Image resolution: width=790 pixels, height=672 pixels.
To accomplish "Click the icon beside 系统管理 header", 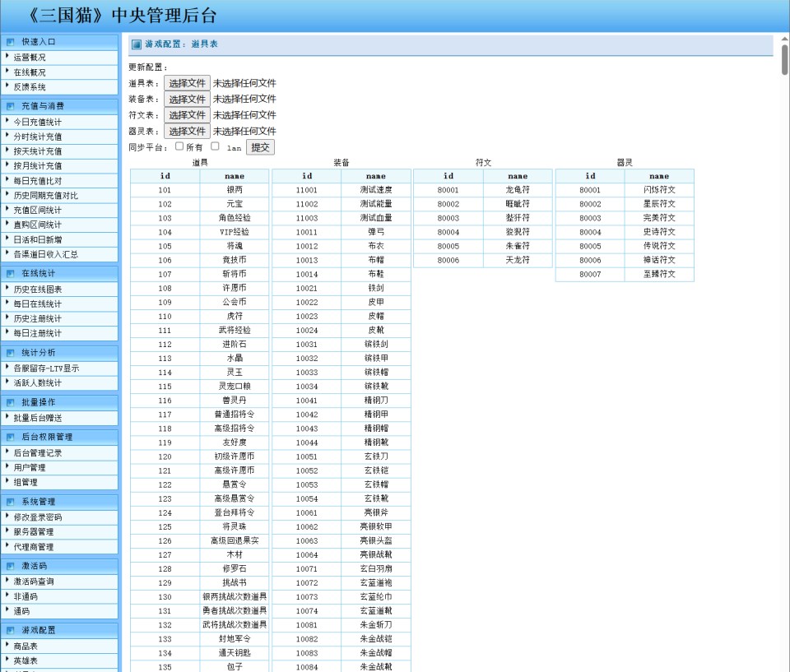I will [x=10, y=502].
